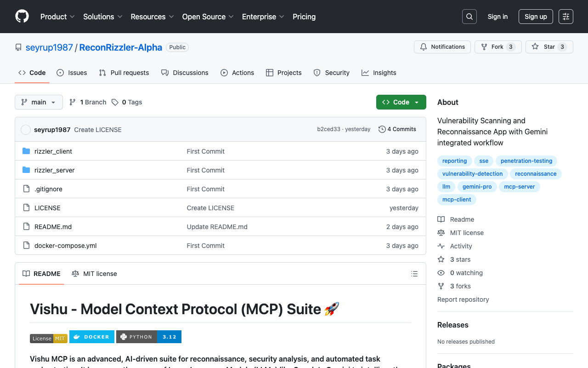Click the Notifications bell button
Viewport: 588px width, 368px height.
click(443, 47)
